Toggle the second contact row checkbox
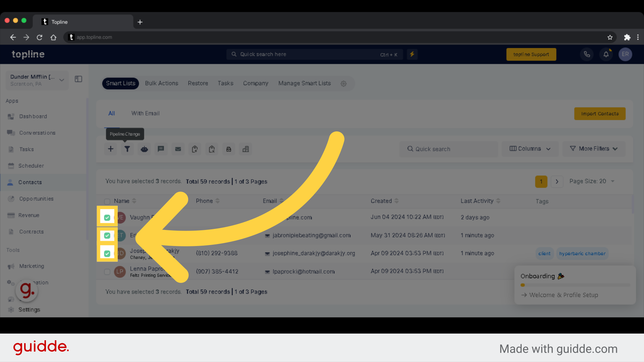The height and width of the screenshot is (362, 644). pyautogui.click(x=107, y=235)
